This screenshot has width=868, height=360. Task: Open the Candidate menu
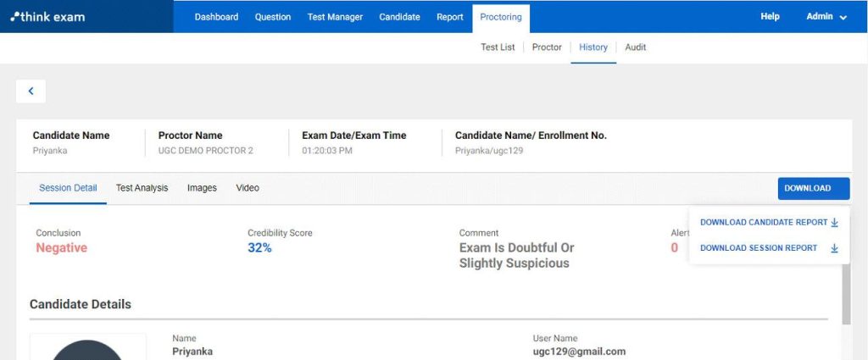(400, 17)
